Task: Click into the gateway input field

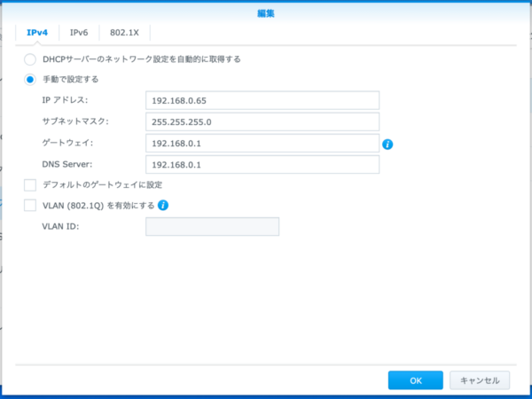Action: click(262, 143)
